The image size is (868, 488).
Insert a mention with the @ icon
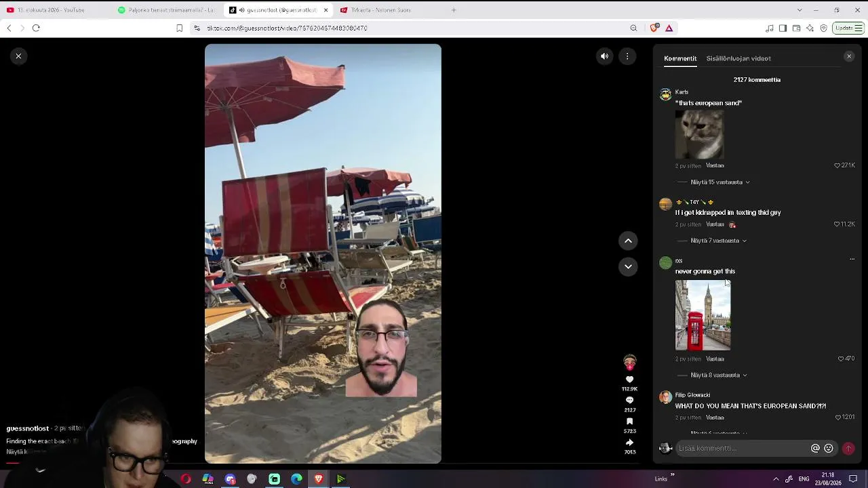[x=815, y=448]
